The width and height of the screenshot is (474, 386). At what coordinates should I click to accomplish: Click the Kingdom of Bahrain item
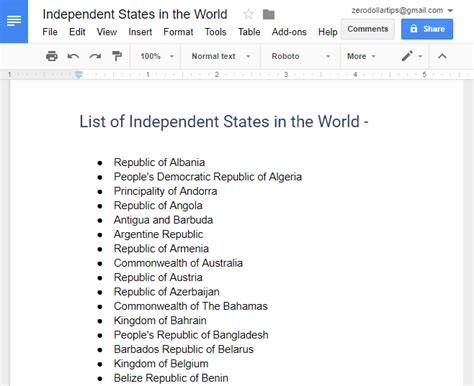point(160,320)
